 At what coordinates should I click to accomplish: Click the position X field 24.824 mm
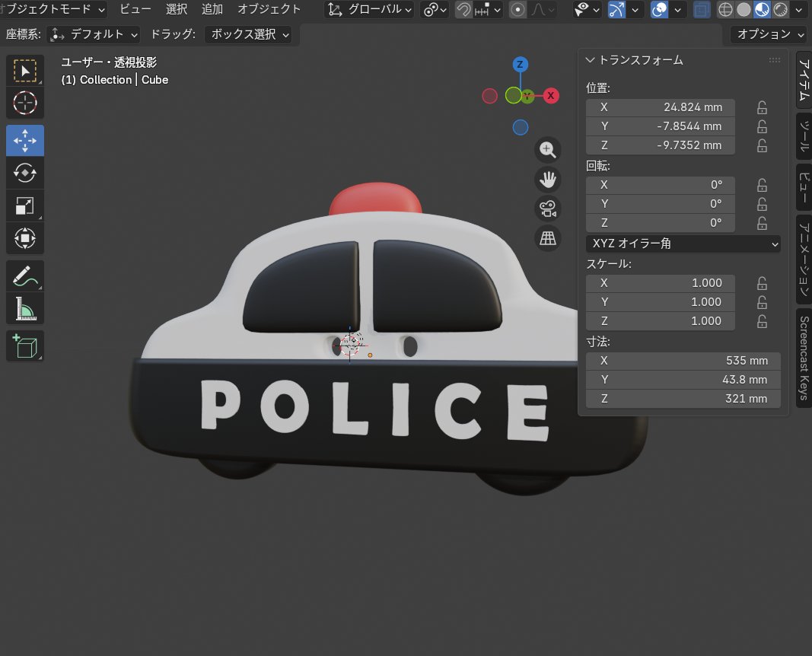[661, 108]
